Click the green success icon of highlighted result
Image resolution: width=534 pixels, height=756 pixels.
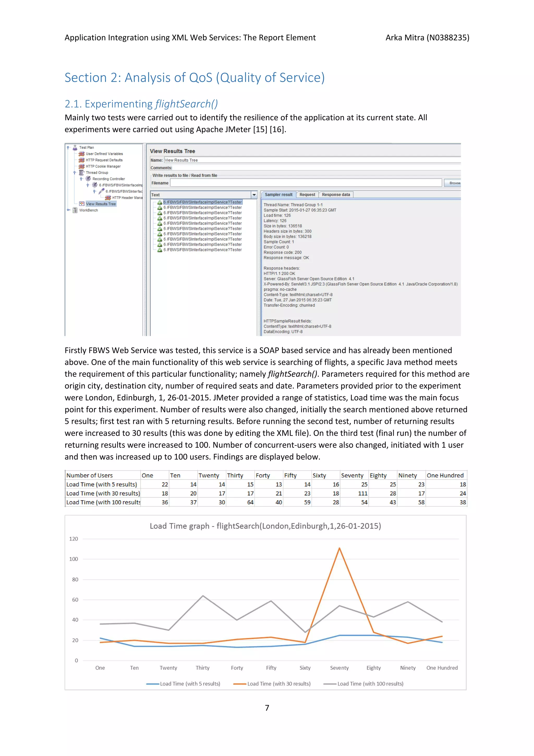(x=160, y=202)
